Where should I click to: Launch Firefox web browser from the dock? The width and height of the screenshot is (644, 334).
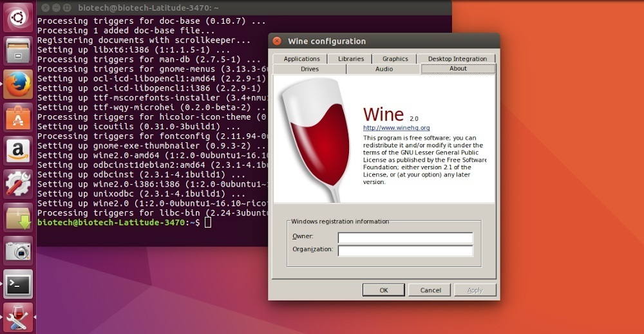tap(18, 84)
